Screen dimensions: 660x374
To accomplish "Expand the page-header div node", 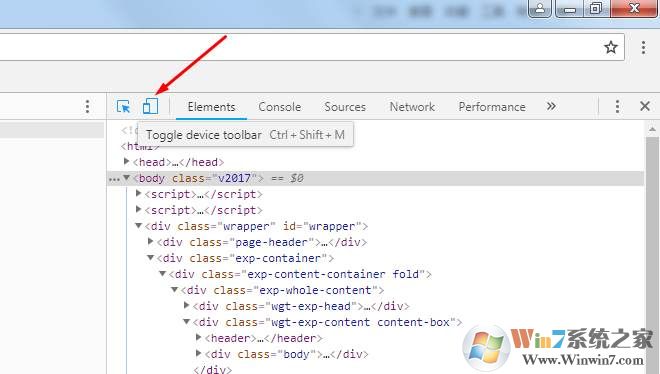I will click(150, 241).
